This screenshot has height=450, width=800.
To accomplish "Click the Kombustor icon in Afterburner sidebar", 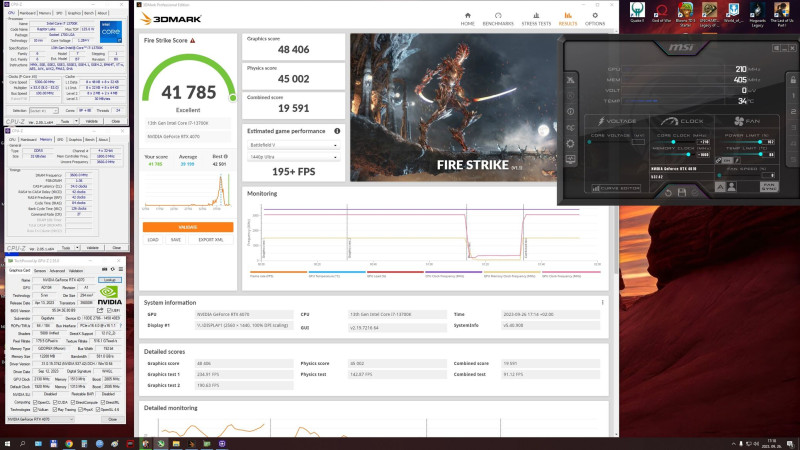I will point(570,95).
